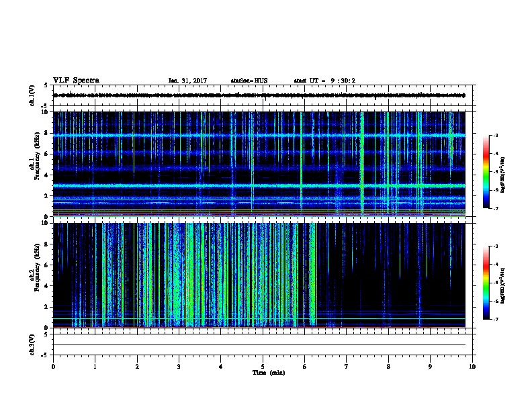The width and height of the screenshot is (532, 411).
Task: Click the "10" frequency tick of ch.1 spectrogram
Action: (x=45, y=112)
